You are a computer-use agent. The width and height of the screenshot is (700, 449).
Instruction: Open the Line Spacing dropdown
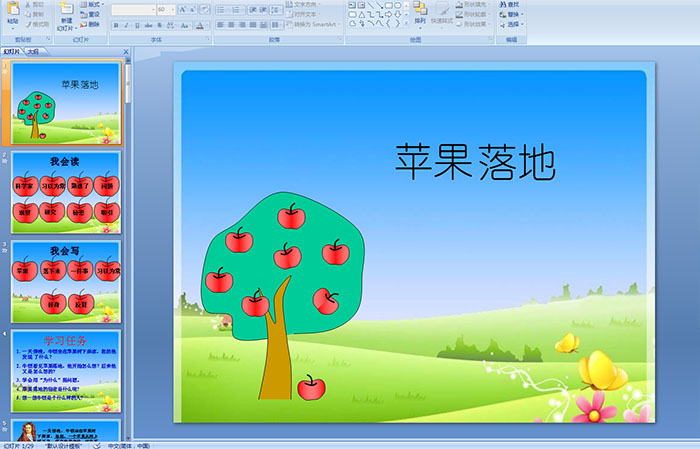(277, 9)
